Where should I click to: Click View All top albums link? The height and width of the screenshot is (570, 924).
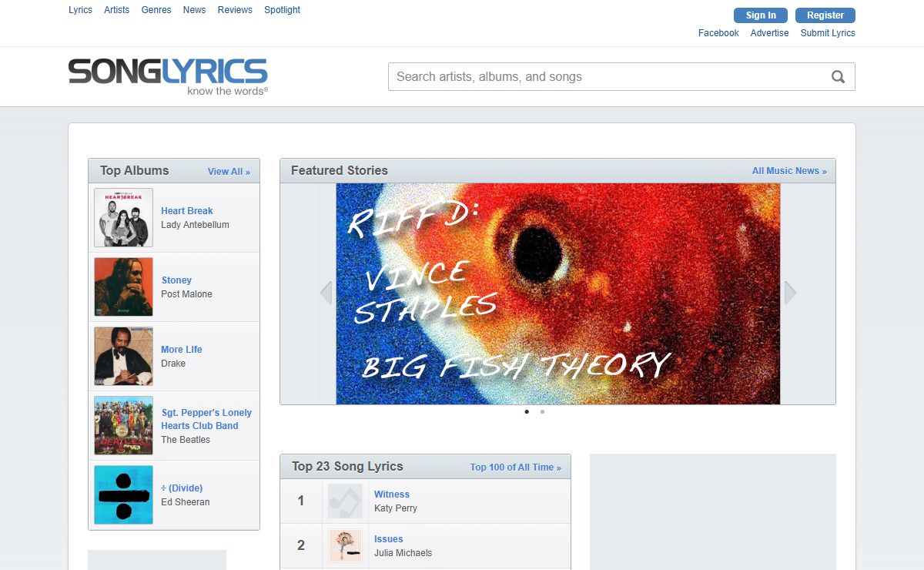pos(229,172)
